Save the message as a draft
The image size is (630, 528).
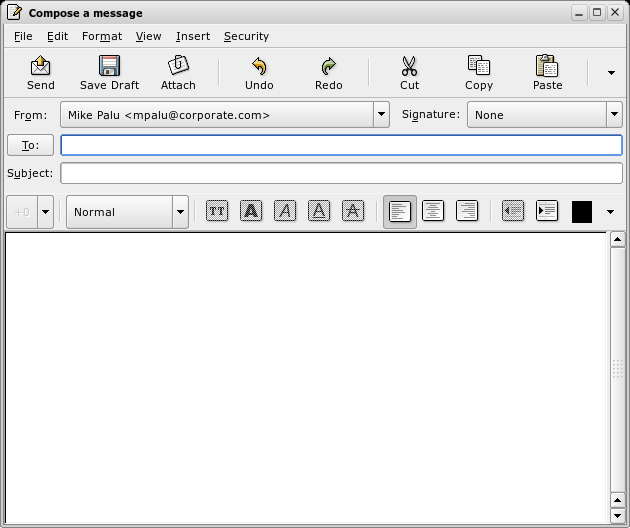109,72
